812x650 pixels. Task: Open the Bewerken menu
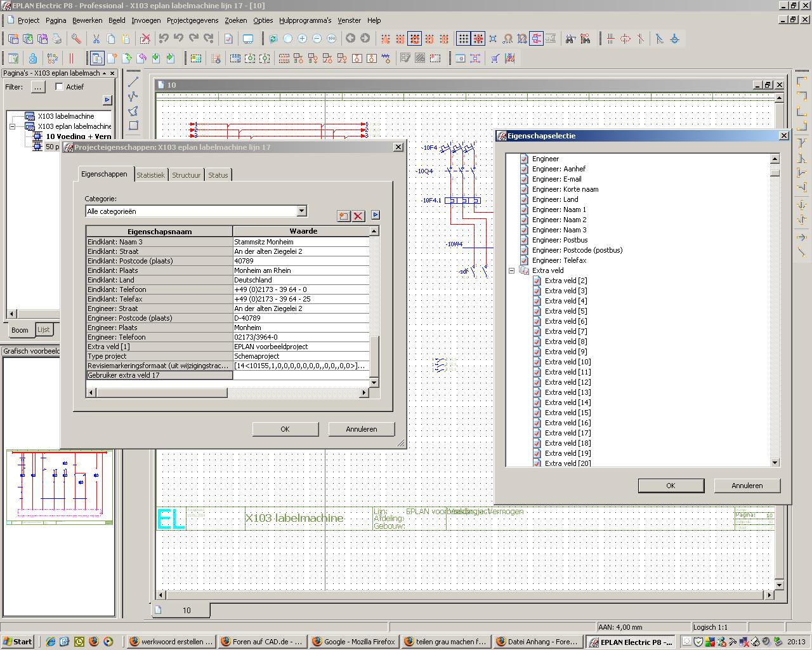tap(87, 20)
